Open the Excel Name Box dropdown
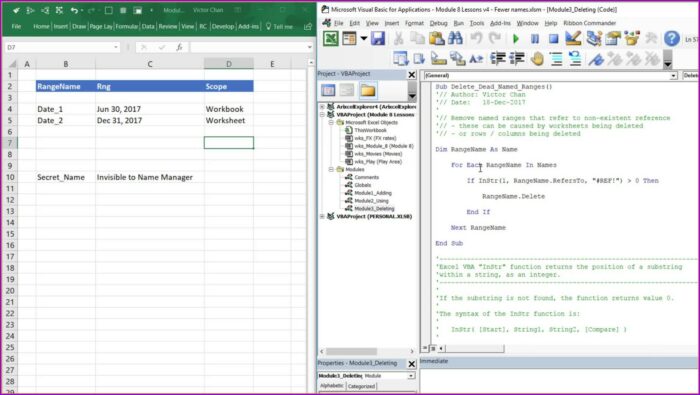The width and height of the screenshot is (700, 395). coord(116,47)
